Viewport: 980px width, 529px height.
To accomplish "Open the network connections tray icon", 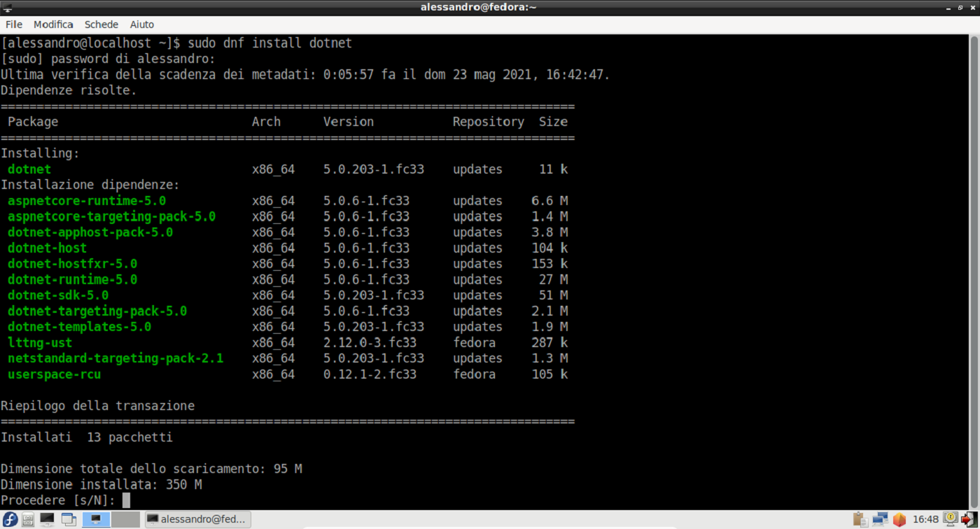I will [880, 519].
